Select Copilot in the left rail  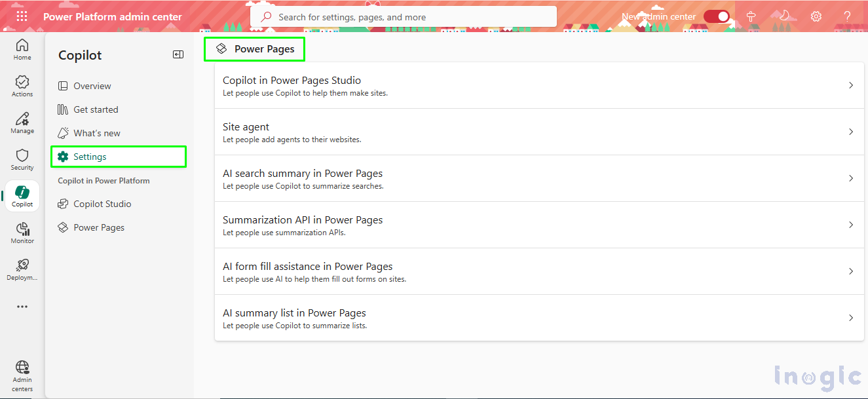click(22, 196)
